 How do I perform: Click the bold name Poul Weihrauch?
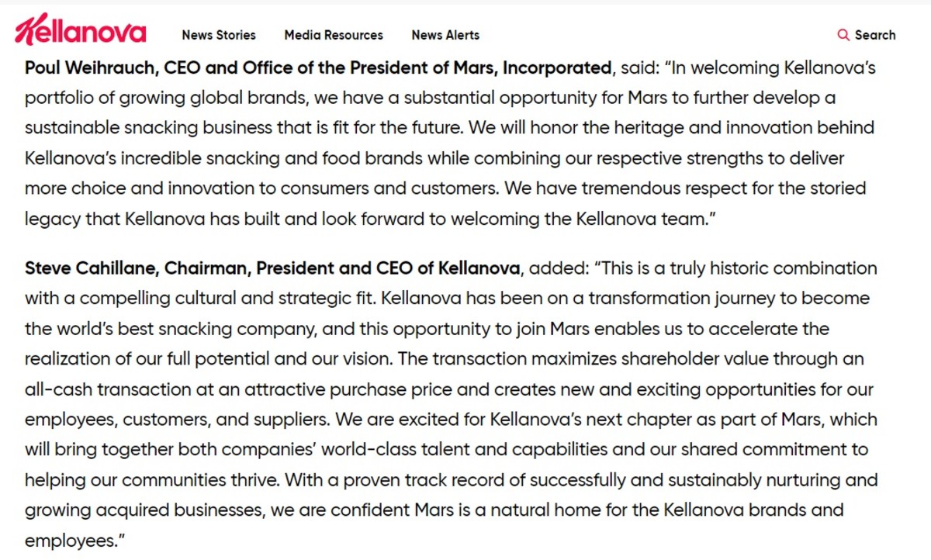[90, 67]
